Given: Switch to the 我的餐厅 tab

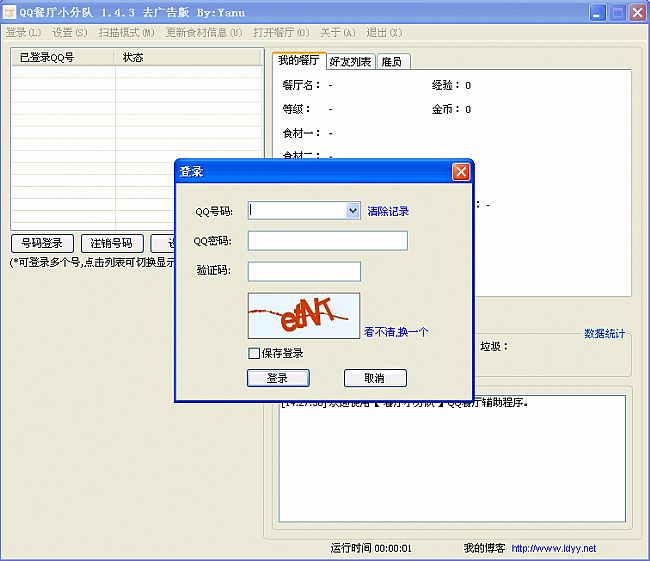Looking at the screenshot, I should coord(299,60).
